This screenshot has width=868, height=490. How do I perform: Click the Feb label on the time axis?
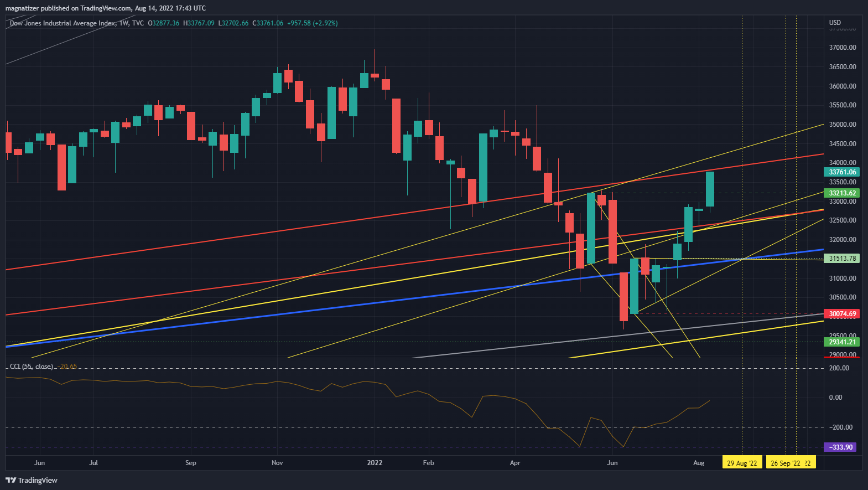(x=428, y=463)
